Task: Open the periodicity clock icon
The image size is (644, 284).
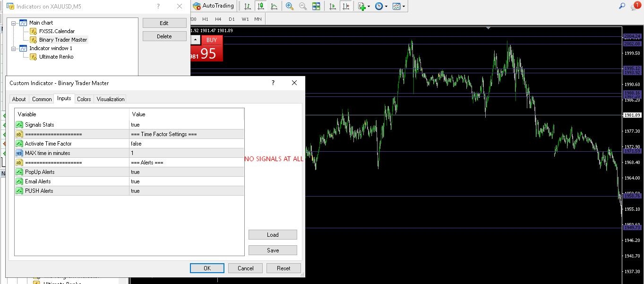Action: [x=378, y=6]
